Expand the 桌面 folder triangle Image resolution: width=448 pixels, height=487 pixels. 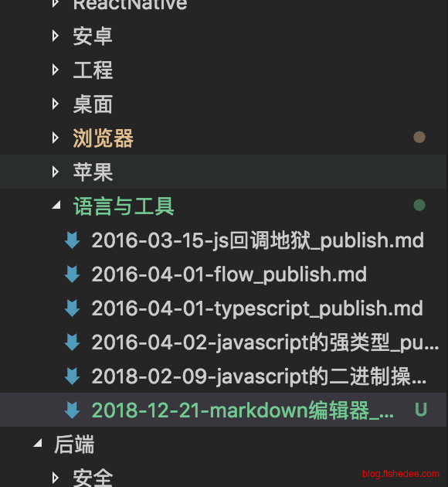pos(56,104)
